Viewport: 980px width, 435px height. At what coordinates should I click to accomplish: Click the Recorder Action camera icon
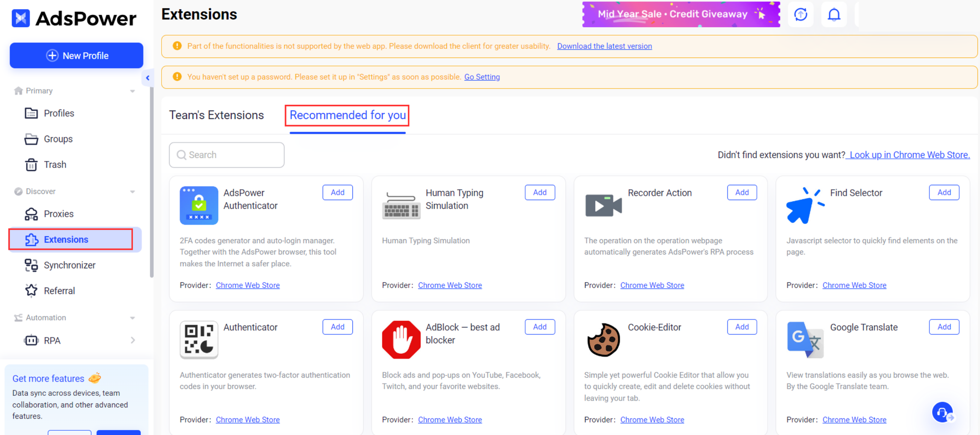click(x=603, y=206)
